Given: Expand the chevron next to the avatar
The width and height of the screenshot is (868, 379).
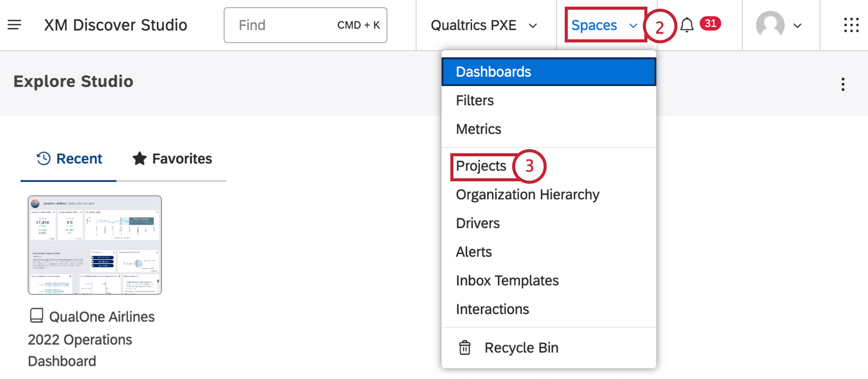Looking at the screenshot, I should click(x=798, y=26).
